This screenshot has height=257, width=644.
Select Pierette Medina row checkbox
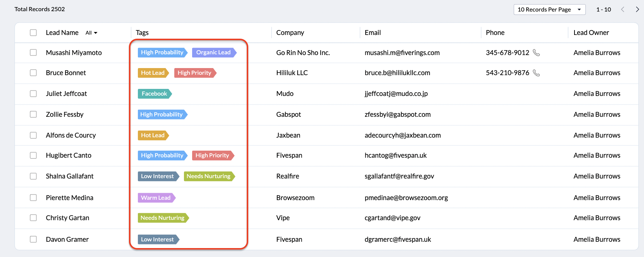click(33, 197)
